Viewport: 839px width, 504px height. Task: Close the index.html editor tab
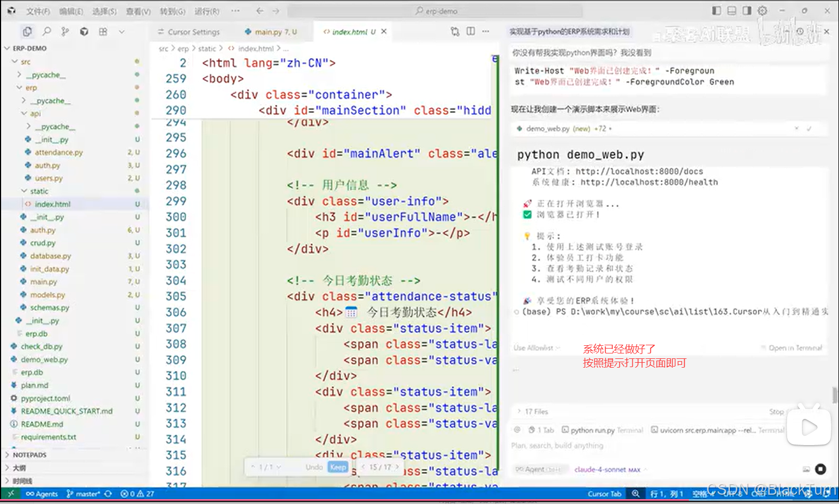384,32
